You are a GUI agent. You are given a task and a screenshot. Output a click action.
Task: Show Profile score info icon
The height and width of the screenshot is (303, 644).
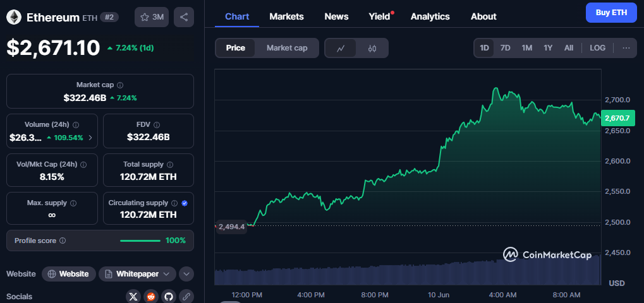click(x=63, y=241)
